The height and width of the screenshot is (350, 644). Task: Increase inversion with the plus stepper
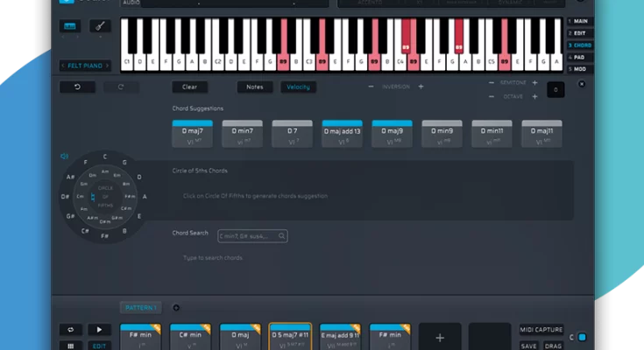click(x=421, y=87)
